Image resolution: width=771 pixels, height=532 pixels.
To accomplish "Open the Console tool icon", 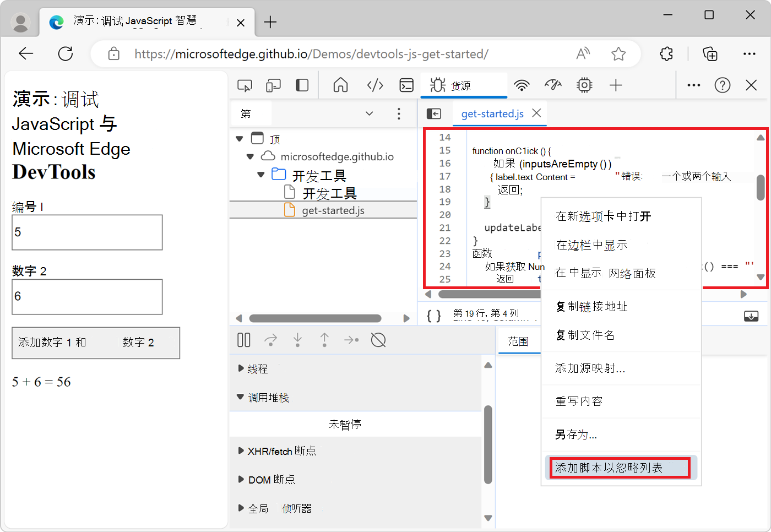I will (406, 85).
